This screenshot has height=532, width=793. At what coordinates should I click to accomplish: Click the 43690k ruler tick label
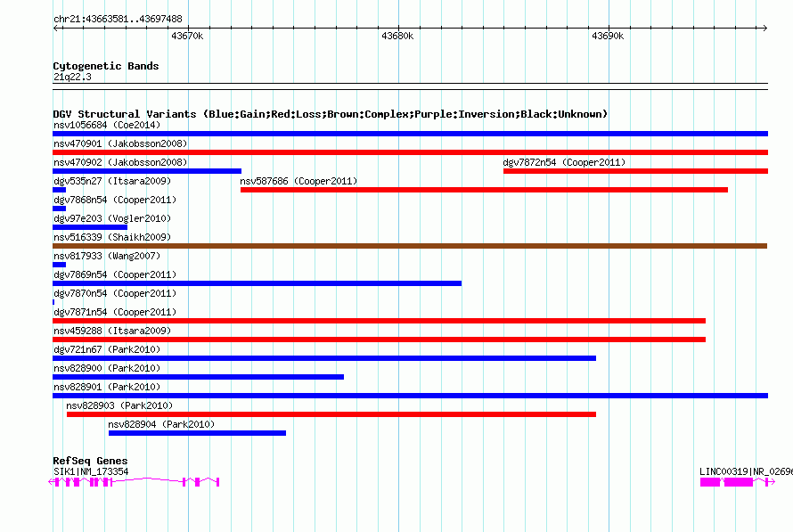point(608,36)
